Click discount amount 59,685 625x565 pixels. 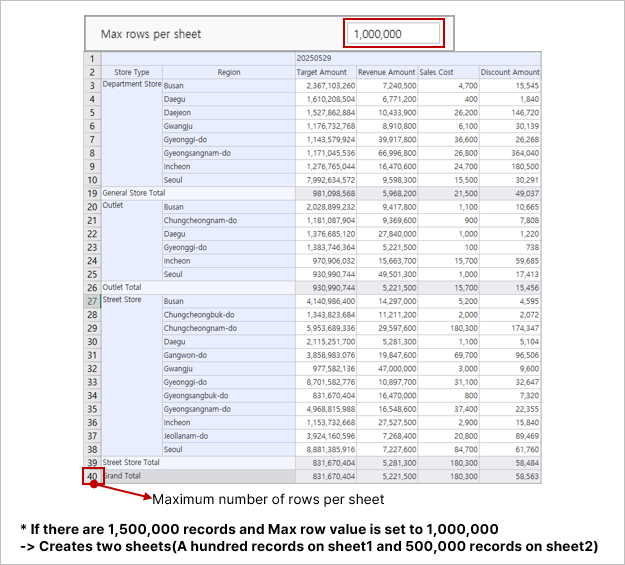click(510, 261)
